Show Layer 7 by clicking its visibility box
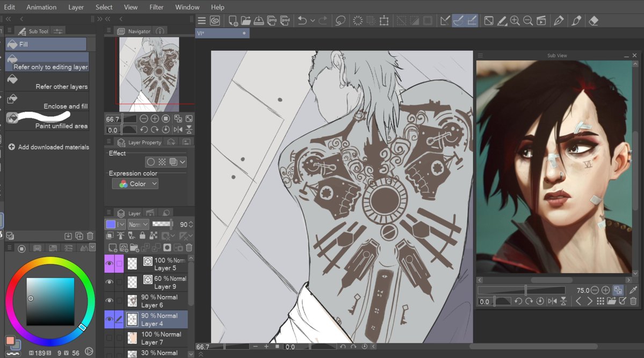 tap(109, 338)
